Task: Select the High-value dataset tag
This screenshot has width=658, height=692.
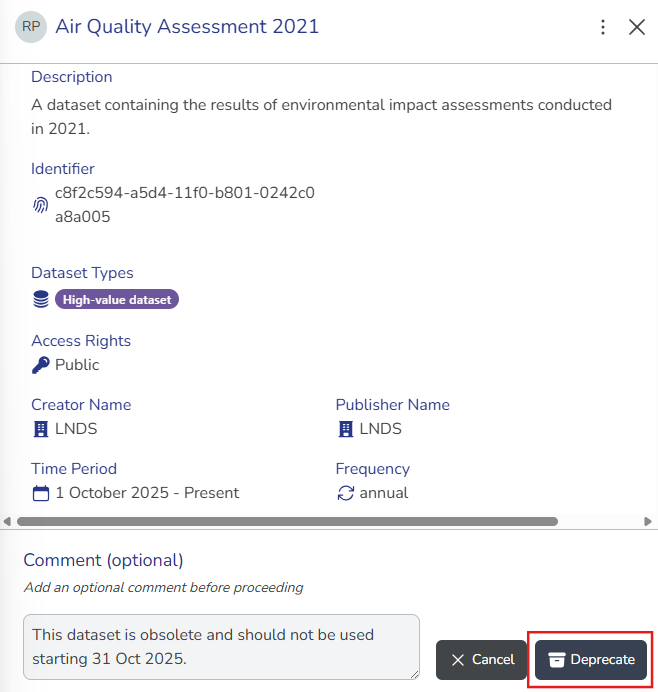Action: pos(117,299)
